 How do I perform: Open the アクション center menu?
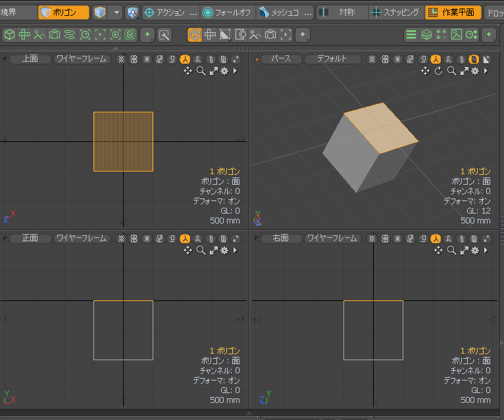(x=170, y=12)
